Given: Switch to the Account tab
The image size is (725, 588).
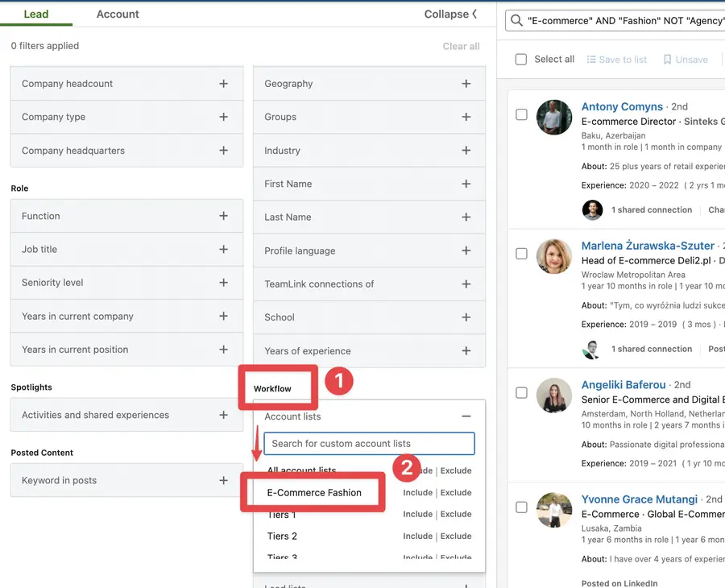Looking at the screenshot, I should click(x=118, y=14).
